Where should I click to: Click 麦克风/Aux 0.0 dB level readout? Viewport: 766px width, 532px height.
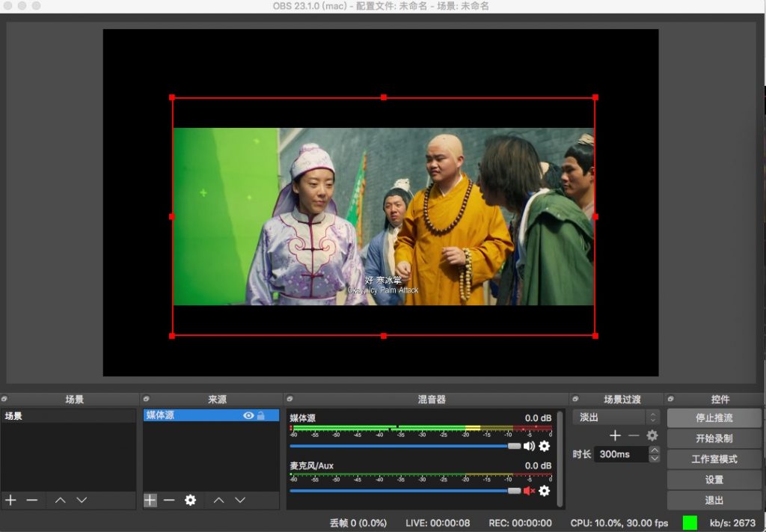538,466
